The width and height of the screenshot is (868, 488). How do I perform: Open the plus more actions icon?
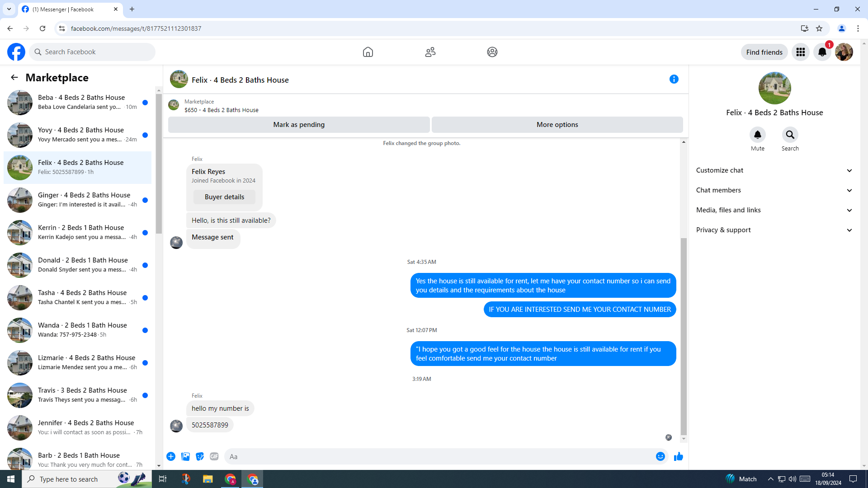pyautogui.click(x=171, y=456)
